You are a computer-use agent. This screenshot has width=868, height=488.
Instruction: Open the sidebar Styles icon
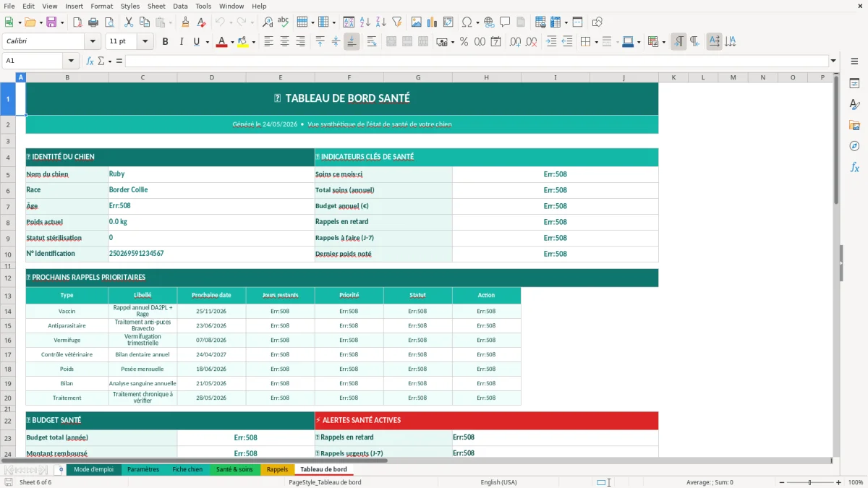[x=854, y=105]
